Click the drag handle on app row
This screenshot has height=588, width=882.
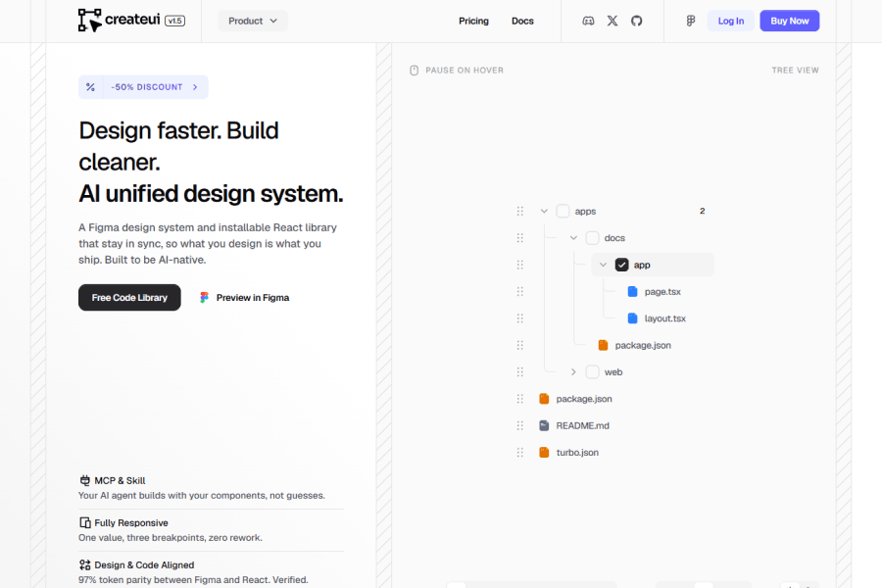(519, 265)
